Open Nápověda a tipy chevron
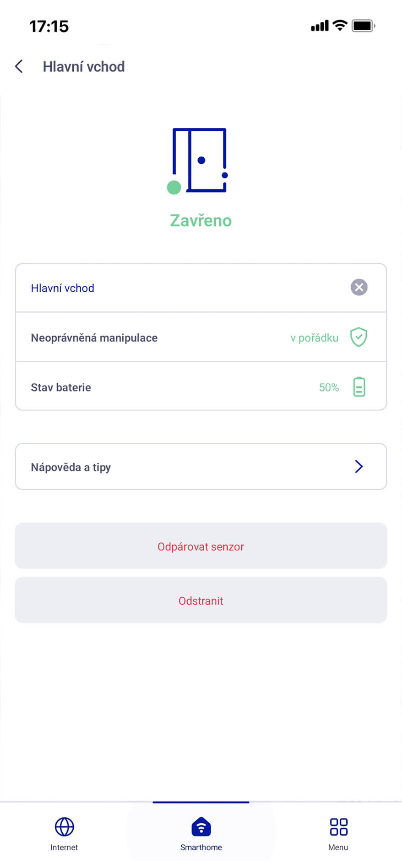 [359, 466]
